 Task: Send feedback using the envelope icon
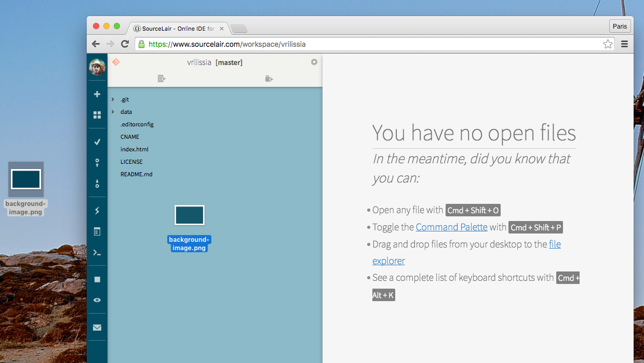point(97,327)
